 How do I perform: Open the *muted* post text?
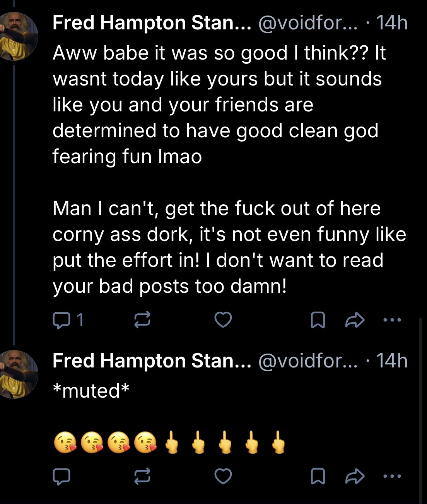coord(91,390)
